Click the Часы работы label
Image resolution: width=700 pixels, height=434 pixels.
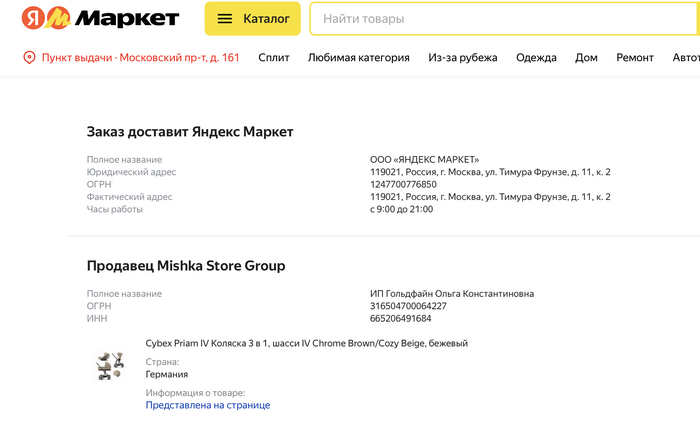point(115,209)
